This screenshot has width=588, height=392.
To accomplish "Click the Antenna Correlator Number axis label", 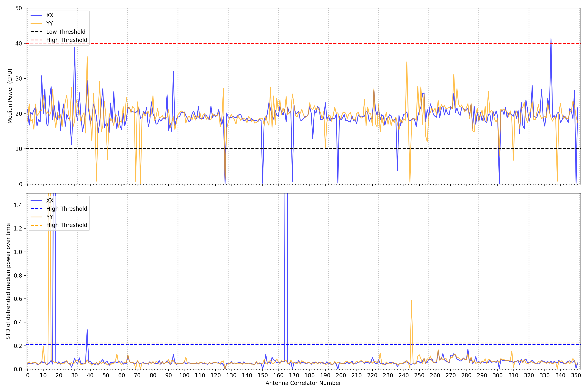I will pos(303,383).
